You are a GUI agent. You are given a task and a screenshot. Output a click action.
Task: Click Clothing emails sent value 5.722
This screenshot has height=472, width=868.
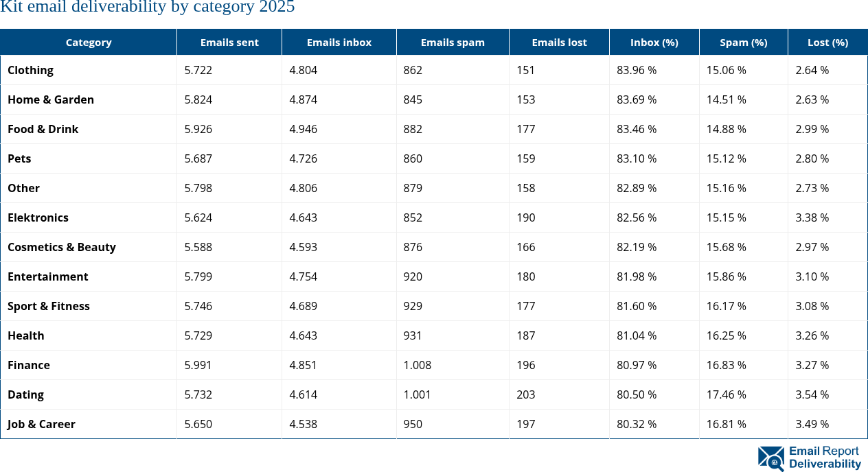[x=198, y=70]
